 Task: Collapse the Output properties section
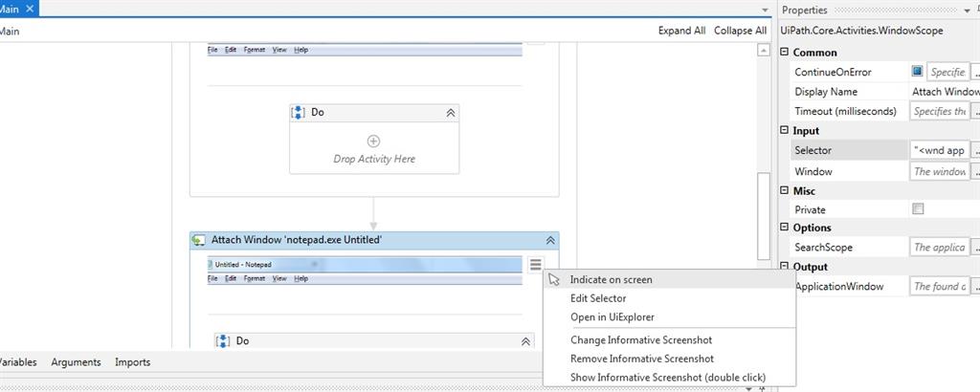(785, 267)
